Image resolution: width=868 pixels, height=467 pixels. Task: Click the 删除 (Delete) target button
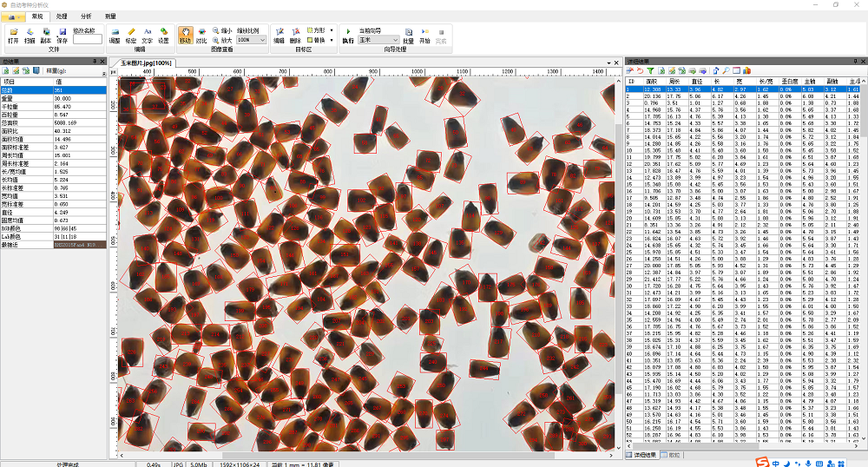295,35
